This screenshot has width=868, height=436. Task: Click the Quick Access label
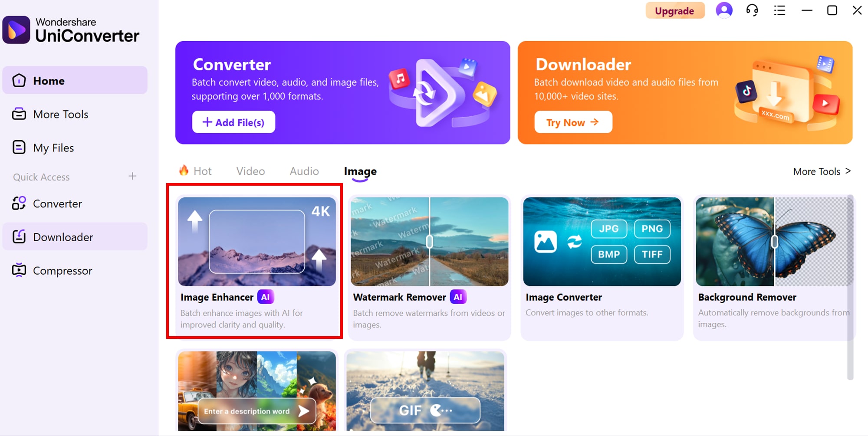(41, 177)
